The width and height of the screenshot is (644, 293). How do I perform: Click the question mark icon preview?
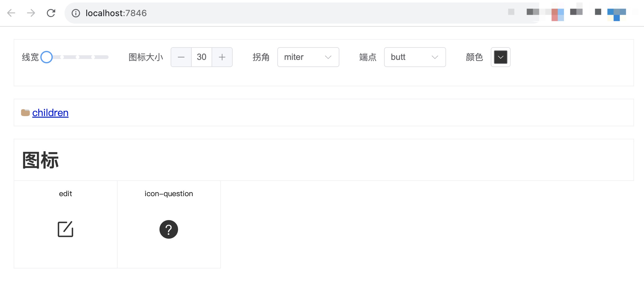pos(168,229)
